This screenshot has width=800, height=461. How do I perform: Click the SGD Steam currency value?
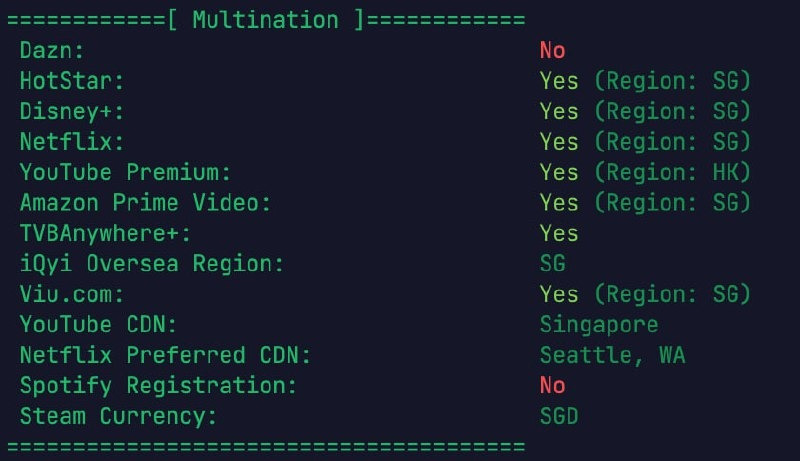coord(559,416)
